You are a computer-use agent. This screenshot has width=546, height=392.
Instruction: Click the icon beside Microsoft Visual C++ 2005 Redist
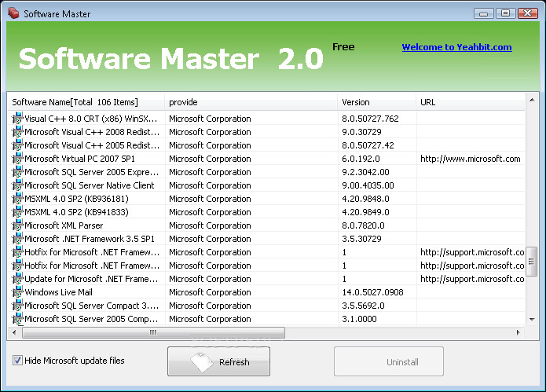click(17, 145)
